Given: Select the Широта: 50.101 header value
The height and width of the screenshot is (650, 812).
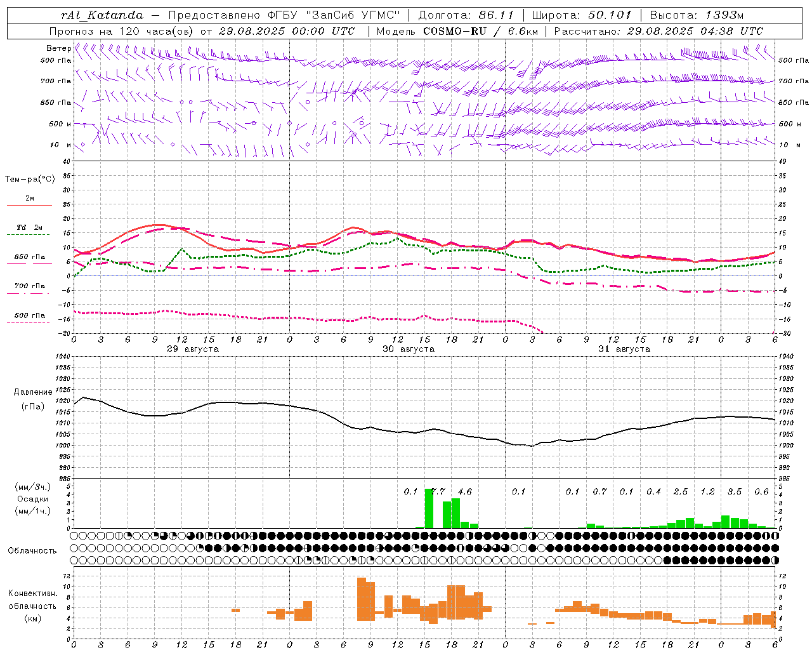Looking at the screenshot, I should coord(582,15).
